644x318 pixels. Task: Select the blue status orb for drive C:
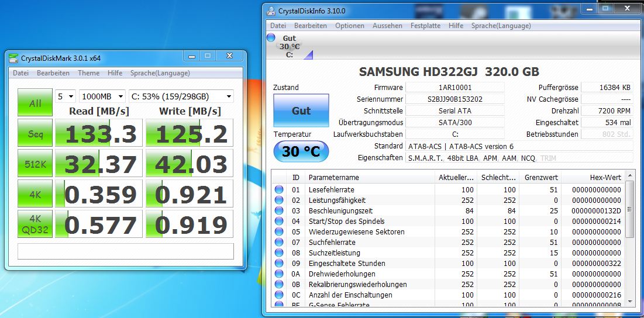pos(271,38)
